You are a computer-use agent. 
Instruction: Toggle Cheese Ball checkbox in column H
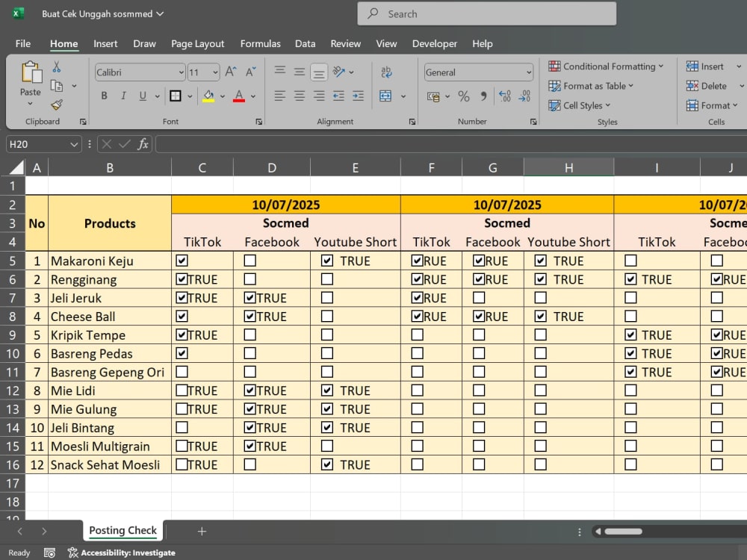click(x=540, y=316)
